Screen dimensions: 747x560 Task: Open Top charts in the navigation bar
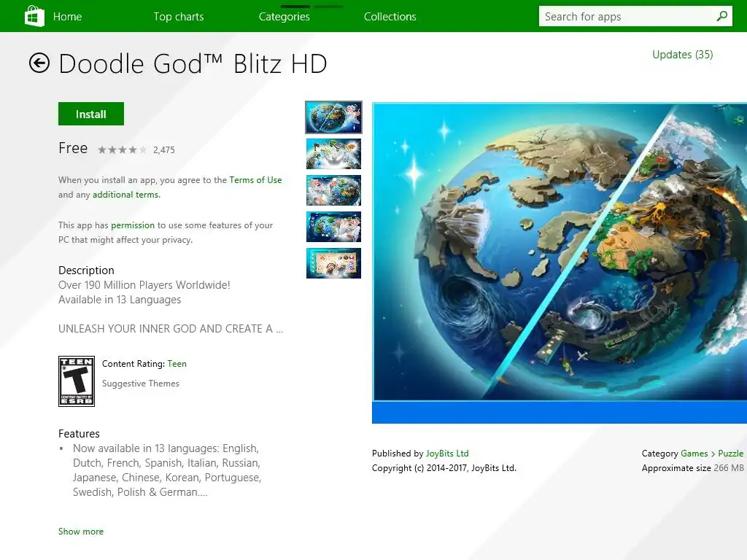coord(178,17)
